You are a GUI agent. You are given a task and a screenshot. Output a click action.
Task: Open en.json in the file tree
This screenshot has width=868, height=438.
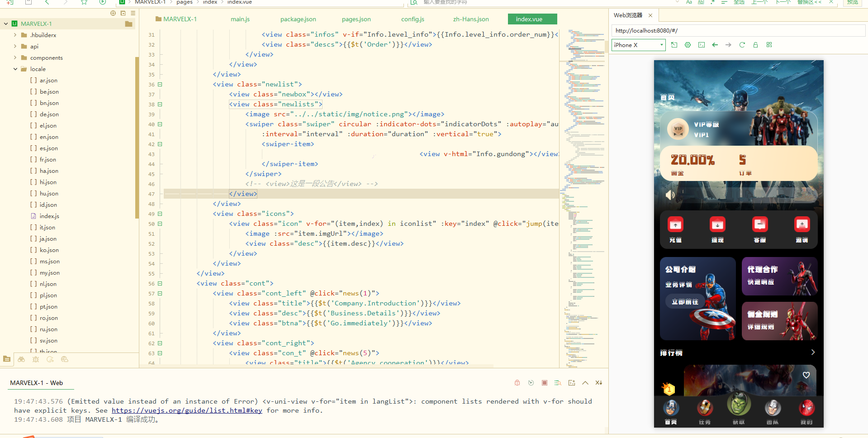tap(49, 137)
